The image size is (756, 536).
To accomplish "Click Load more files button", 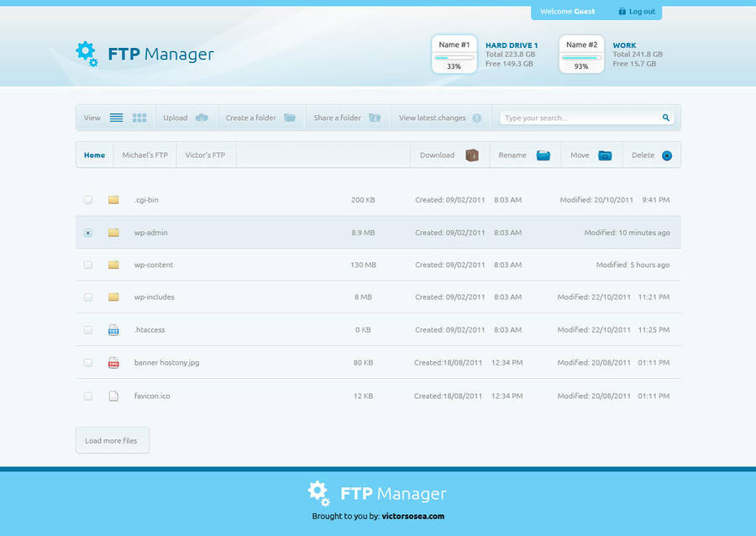I will (x=113, y=440).
